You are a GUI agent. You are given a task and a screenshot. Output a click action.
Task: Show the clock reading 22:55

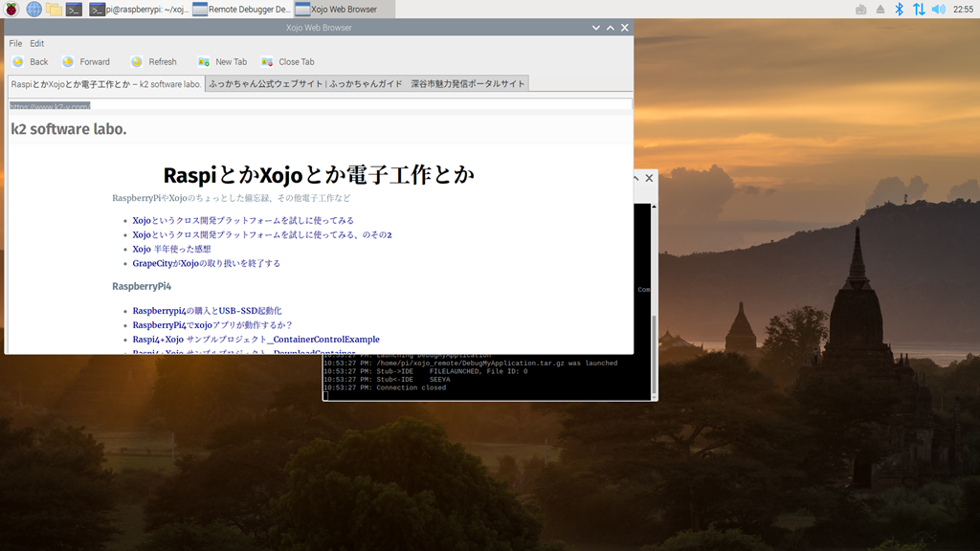(963, 9)
